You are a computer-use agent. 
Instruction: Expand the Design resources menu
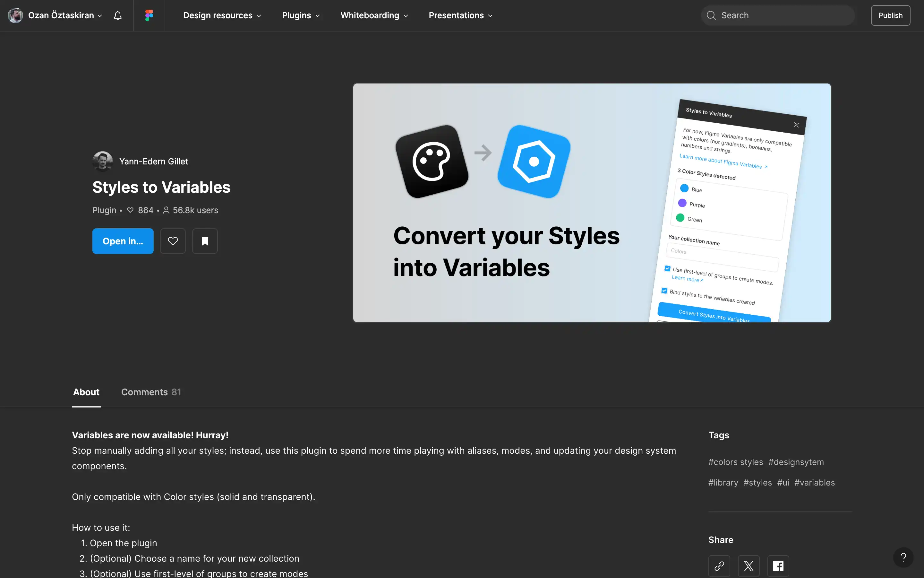coord(222,15)
